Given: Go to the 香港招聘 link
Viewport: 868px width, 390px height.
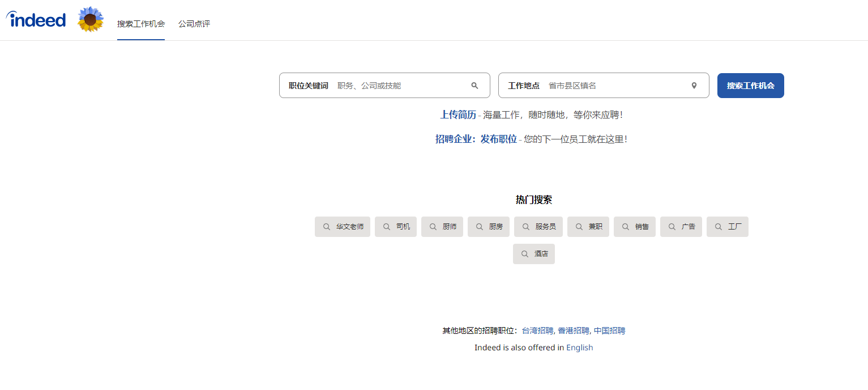Looking at the screenshot, I should (573, 330).
